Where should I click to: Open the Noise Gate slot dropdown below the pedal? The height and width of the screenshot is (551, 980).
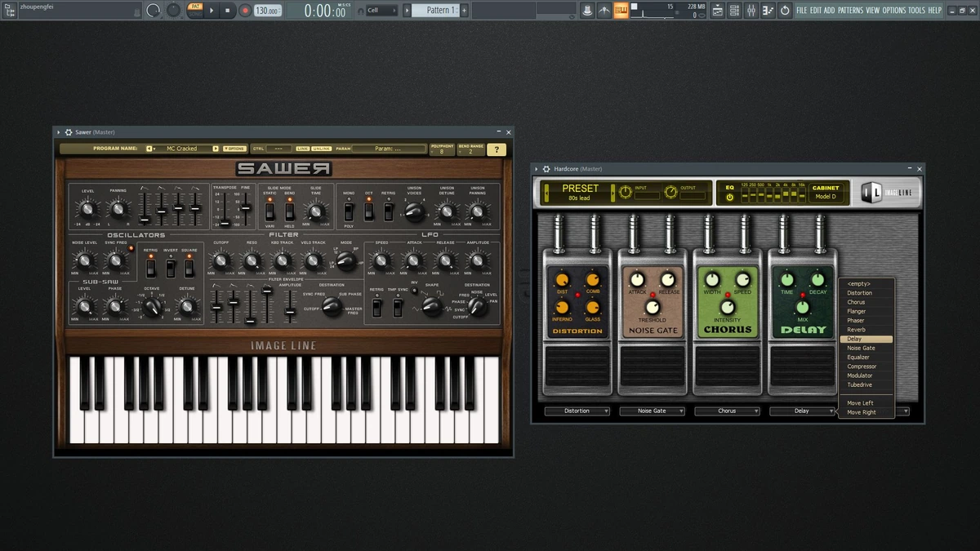(x=653, y=411)
